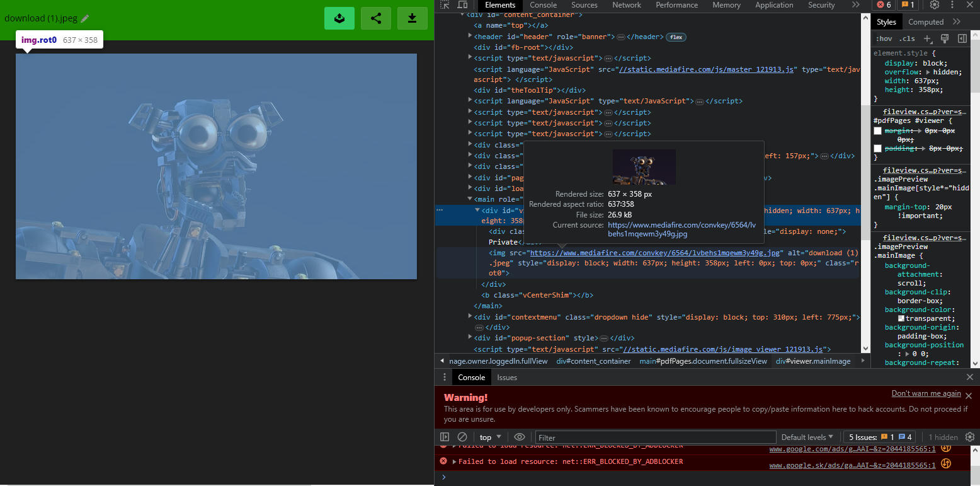
Task: Open the DevTools three-dot customize menu
Action: (x=952, y=5)
